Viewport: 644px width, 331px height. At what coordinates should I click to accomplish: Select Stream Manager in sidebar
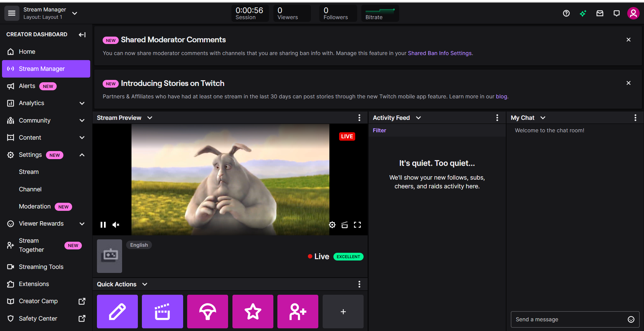pyautogui.click(x=46, y=69)
